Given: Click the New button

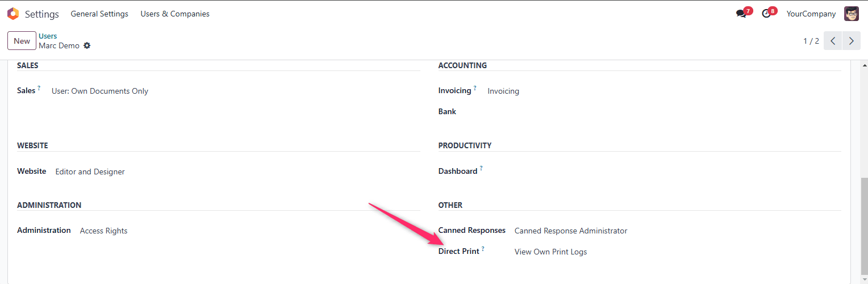Looking at the screenshot, I should (22, 41).
